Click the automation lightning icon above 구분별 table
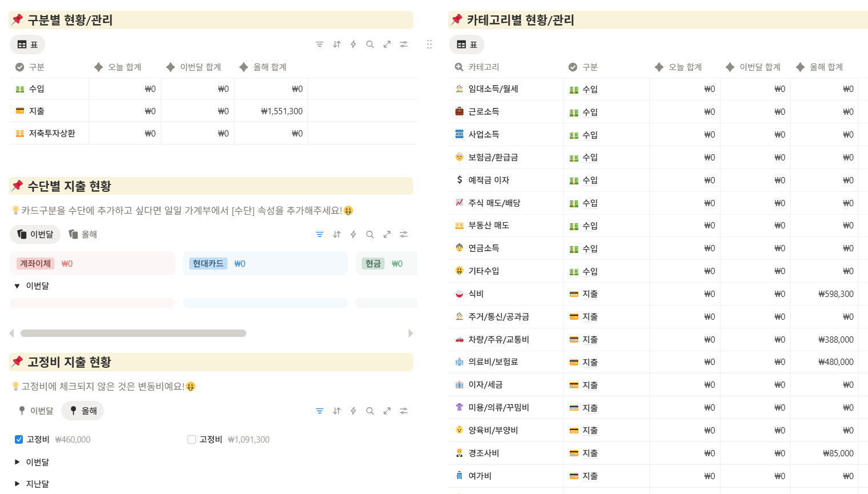 click(x=353, y=44)
